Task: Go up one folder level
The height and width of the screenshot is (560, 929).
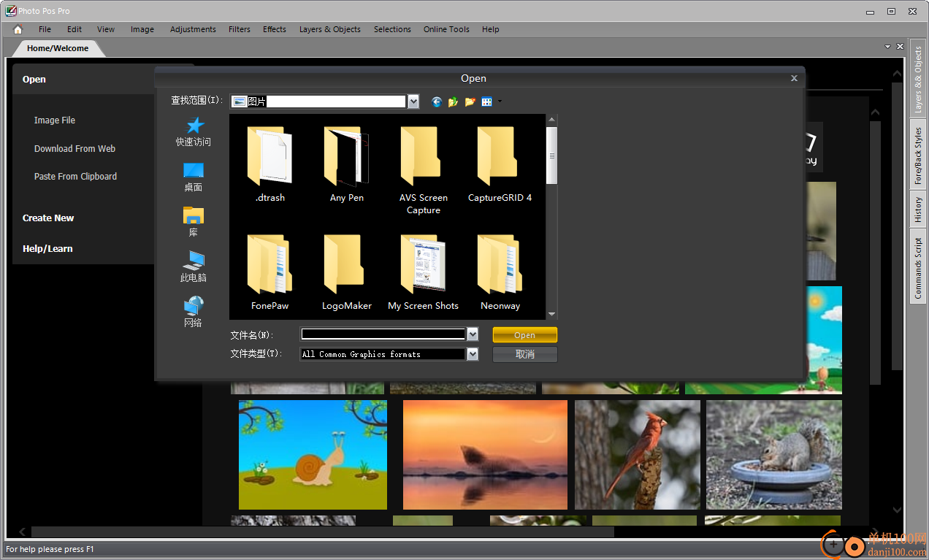Action: (x=453, y=101)
